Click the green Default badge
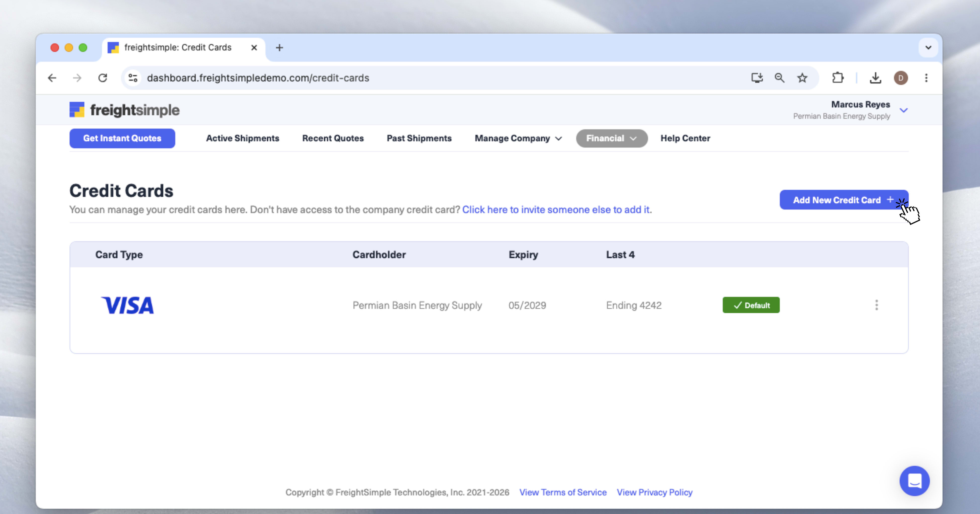This screenshot has height=514, width=980. (751, 305)
